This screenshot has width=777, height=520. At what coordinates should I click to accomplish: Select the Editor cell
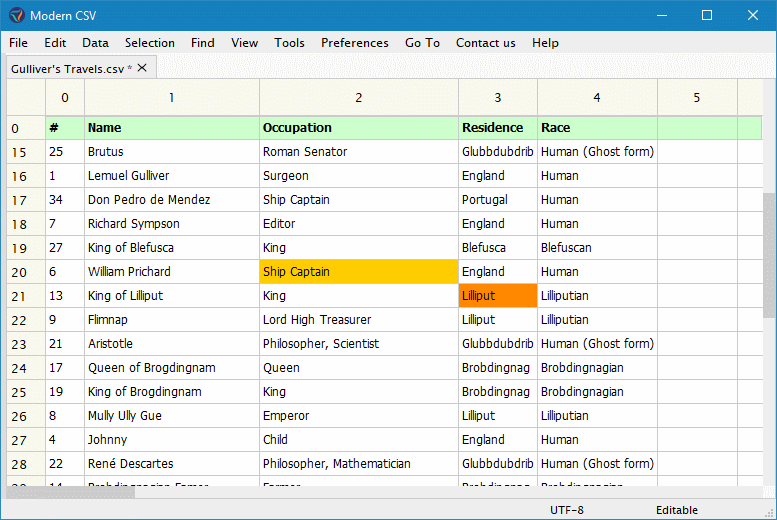359,224
